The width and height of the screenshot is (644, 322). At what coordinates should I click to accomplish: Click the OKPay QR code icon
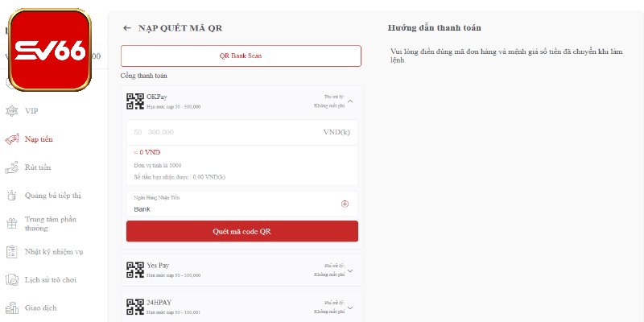coord(135,101)
